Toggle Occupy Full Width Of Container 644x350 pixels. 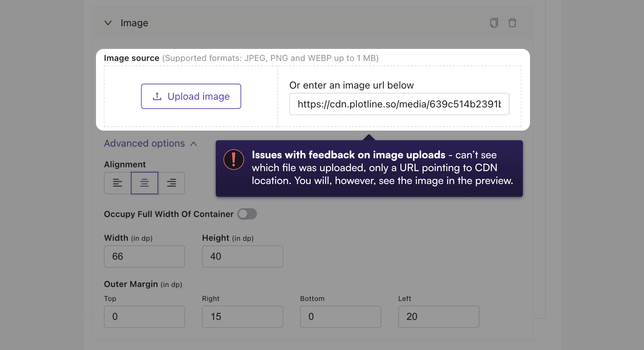(247, 214)
